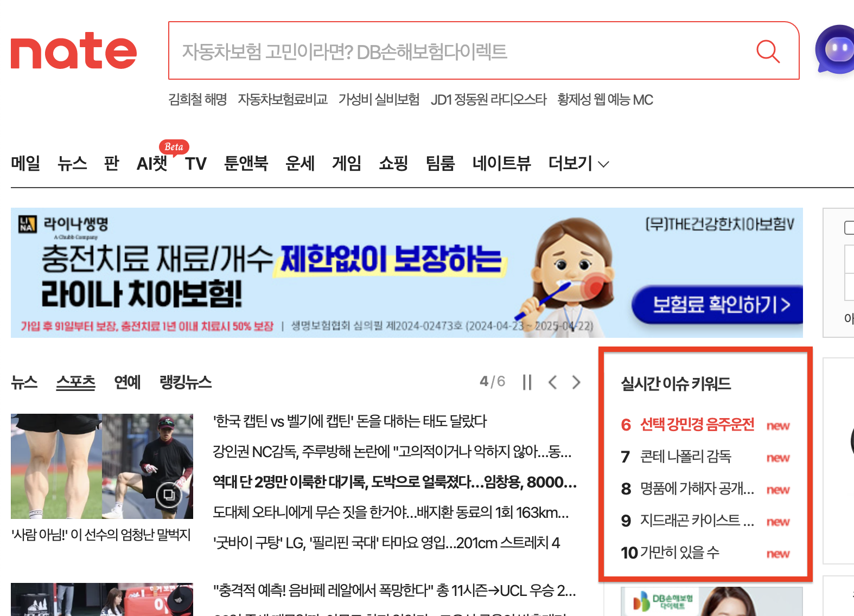Click suggested keyword 황제성 웹 예능 MC

click(605, 100)
